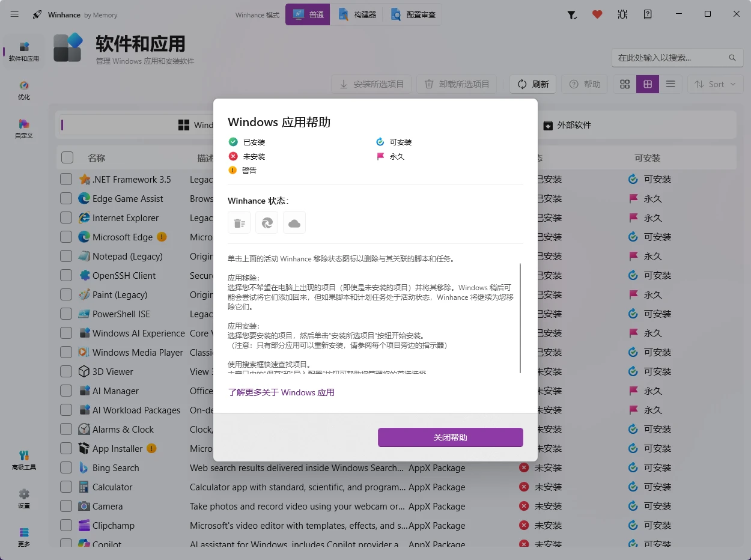
Task: Click the Winhance rocket logo
Action: pyautogui.click(x=37, y=14)
